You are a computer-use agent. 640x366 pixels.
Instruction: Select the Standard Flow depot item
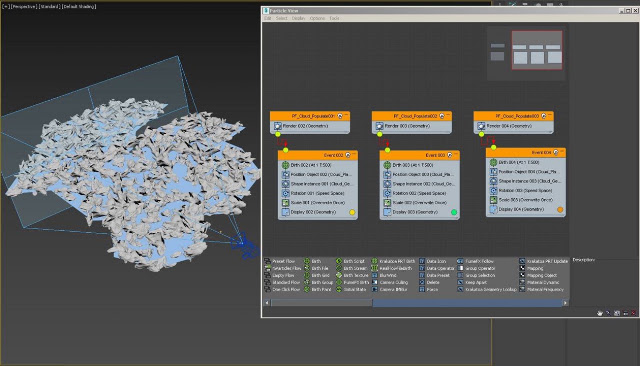pos(282,282)
